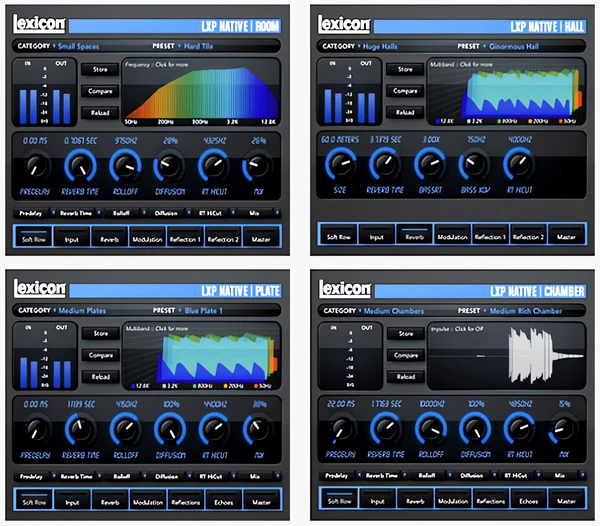The width and height of the screenshot is (600, 526).
Task: Open Preset dropdown showing Medium Rich Chamber
Action: point(525,311)
